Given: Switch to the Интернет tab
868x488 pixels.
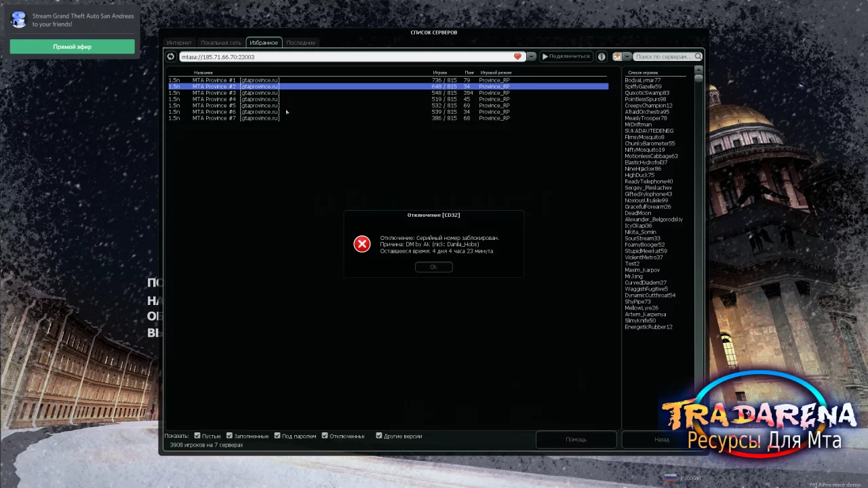Looking at the screenshot, I should (180, 43).
